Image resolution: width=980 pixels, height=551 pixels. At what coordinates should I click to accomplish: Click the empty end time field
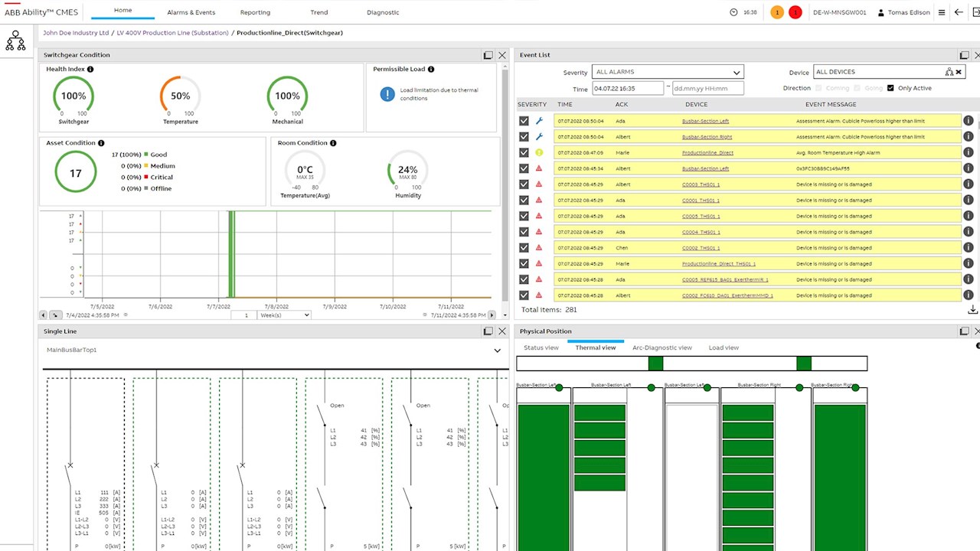[x=708, y=88]
